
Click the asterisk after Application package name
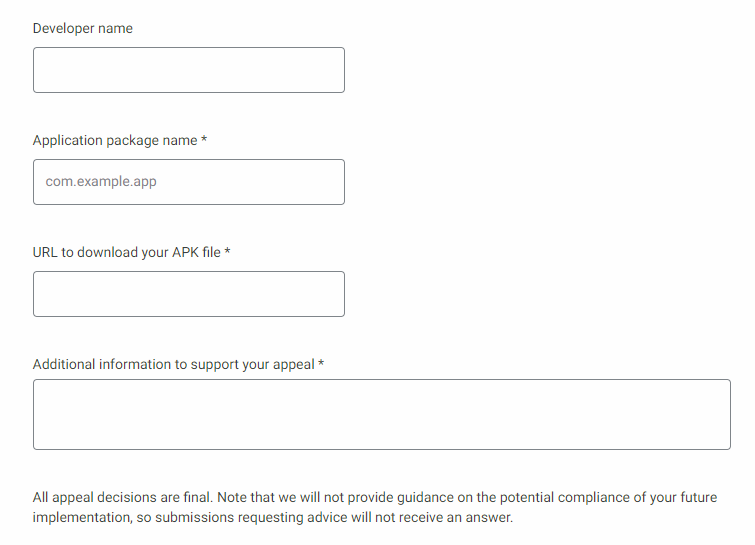coord(204,141)
